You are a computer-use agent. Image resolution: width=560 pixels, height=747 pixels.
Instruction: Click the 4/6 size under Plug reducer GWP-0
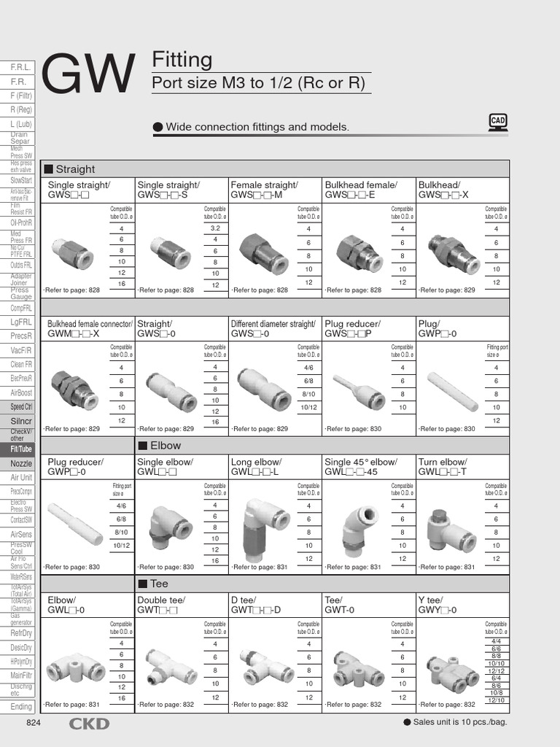click(x=122, y=506)
